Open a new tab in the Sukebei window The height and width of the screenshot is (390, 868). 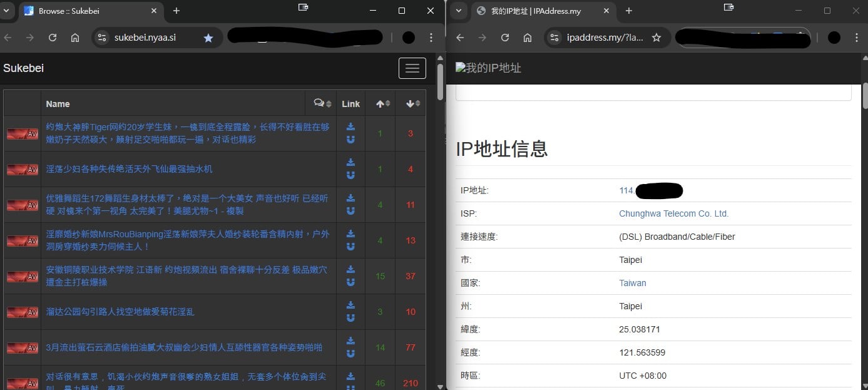click(176, 11)
